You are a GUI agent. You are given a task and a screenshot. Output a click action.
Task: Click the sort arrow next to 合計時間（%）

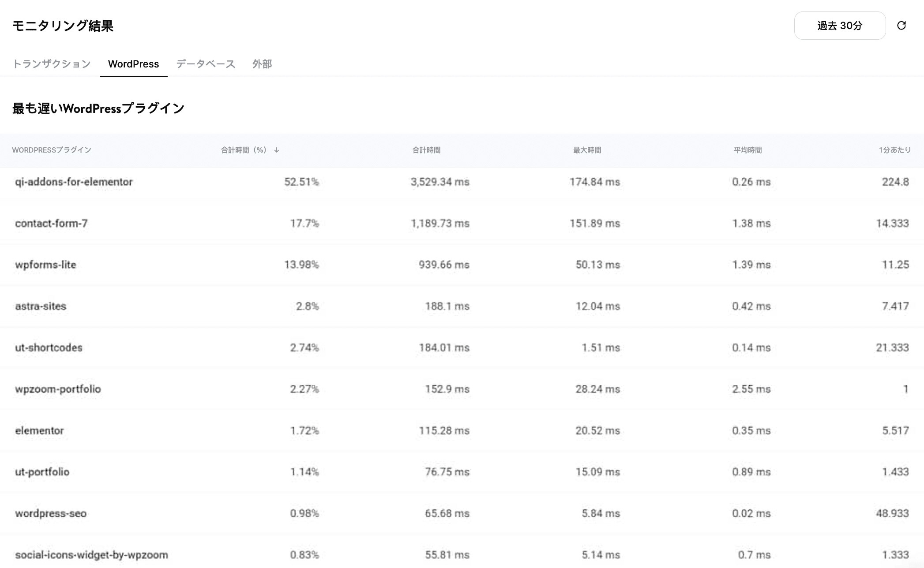click(x=277, y=150)
